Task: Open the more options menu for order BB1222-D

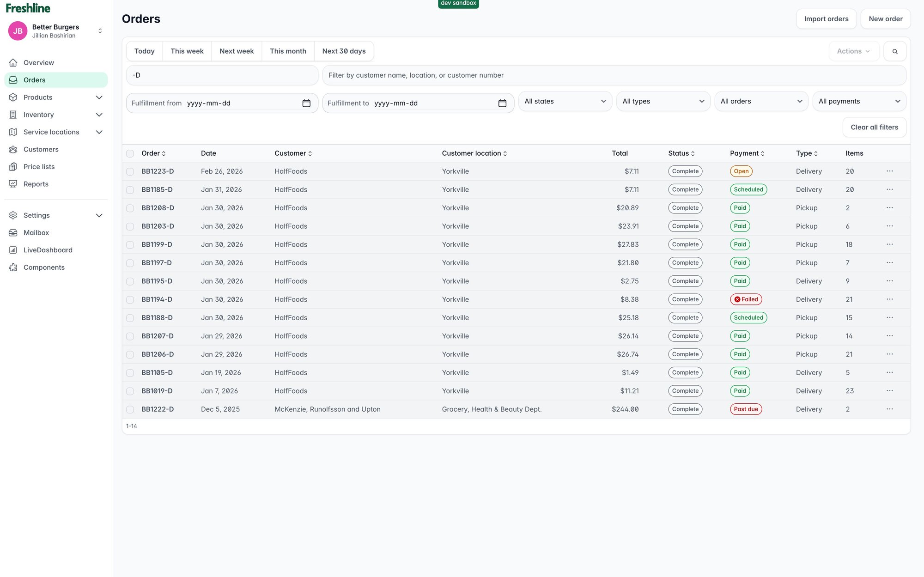Action: (x=889, y=409)
